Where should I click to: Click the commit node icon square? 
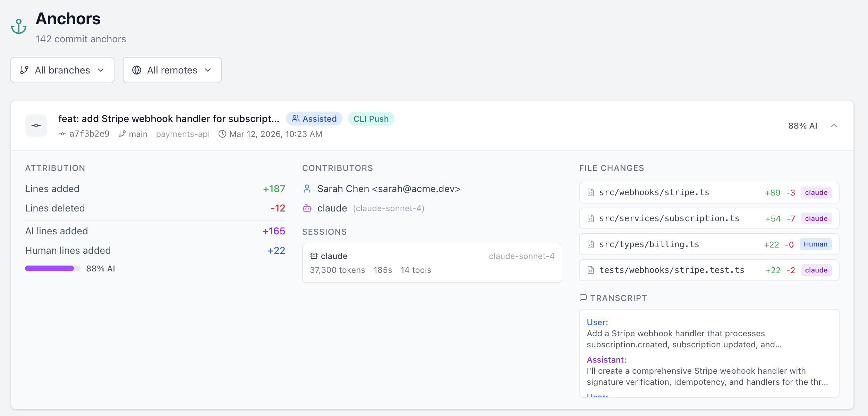36,125
